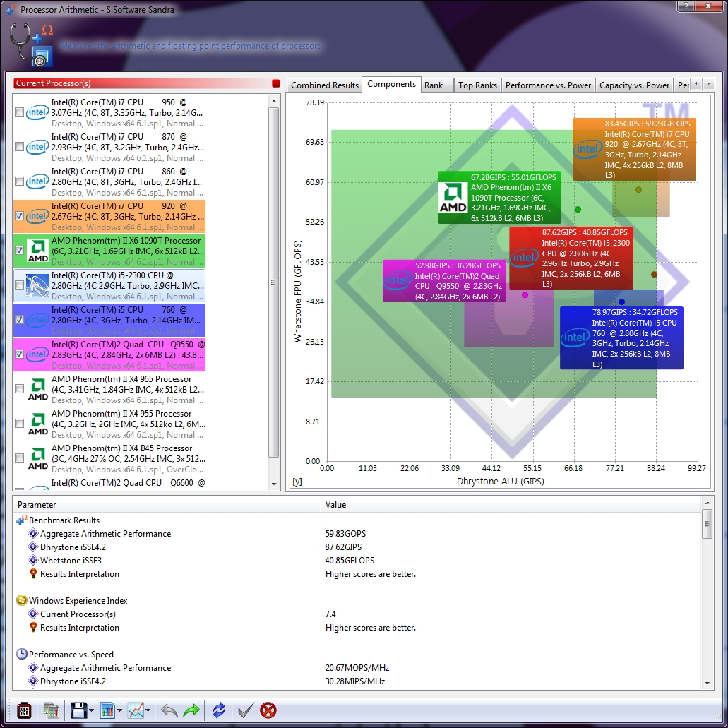This screenshot has height=728, width=728.
Task: Click the AMD logo of Phenom II X4 955 entry
Action: point(37,424)
